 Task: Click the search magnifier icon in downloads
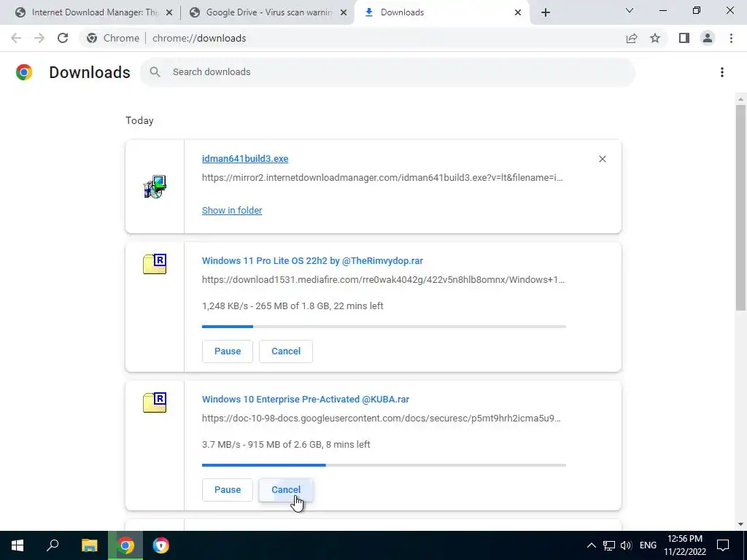[x=155, y=72]
